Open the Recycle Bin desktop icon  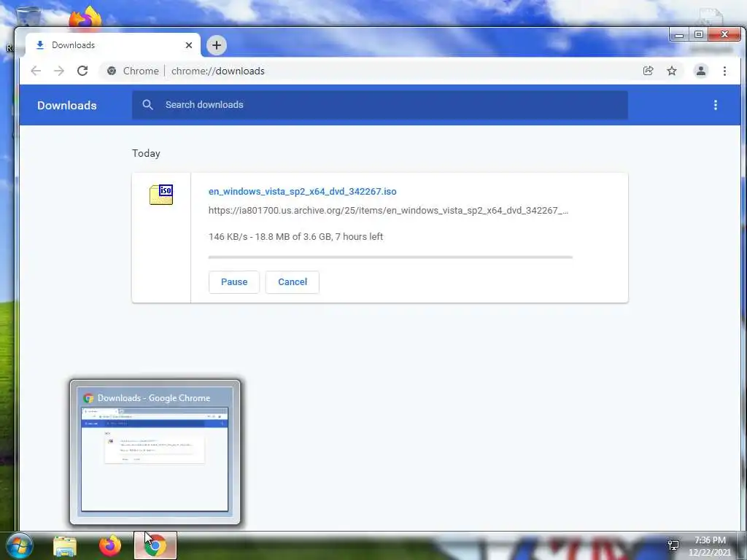[x=28, y=16]
